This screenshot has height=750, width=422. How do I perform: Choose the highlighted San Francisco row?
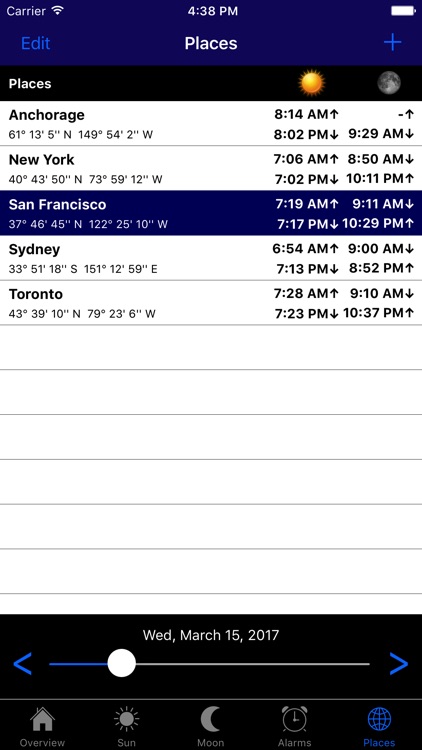[211, 213]
